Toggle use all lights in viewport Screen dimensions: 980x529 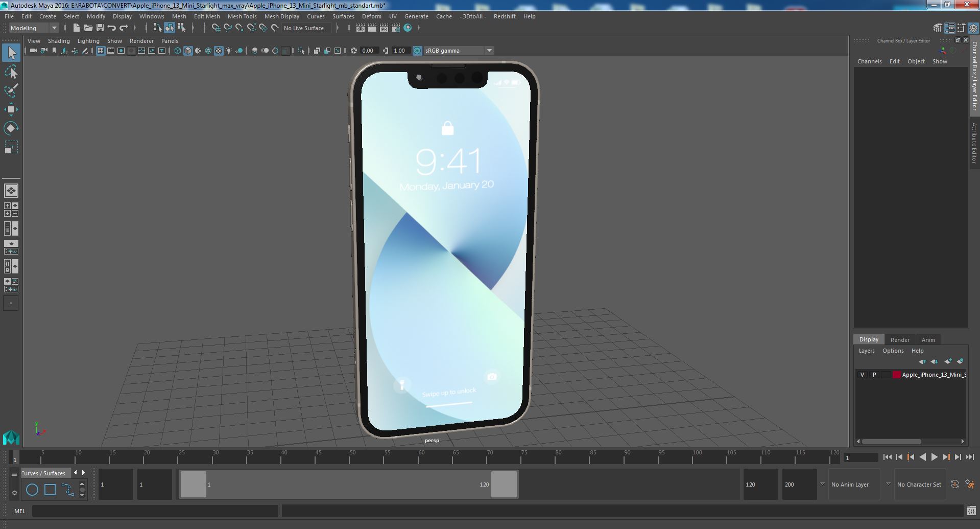[x=229, y=51]
